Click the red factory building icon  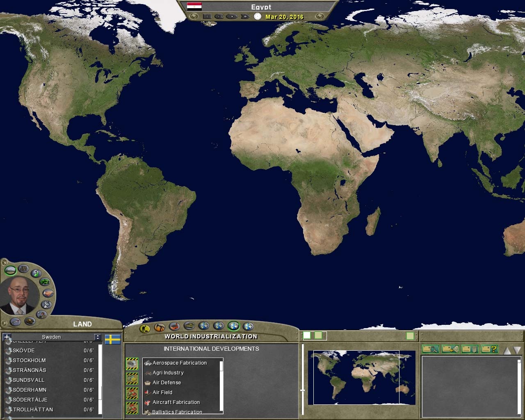174,327
